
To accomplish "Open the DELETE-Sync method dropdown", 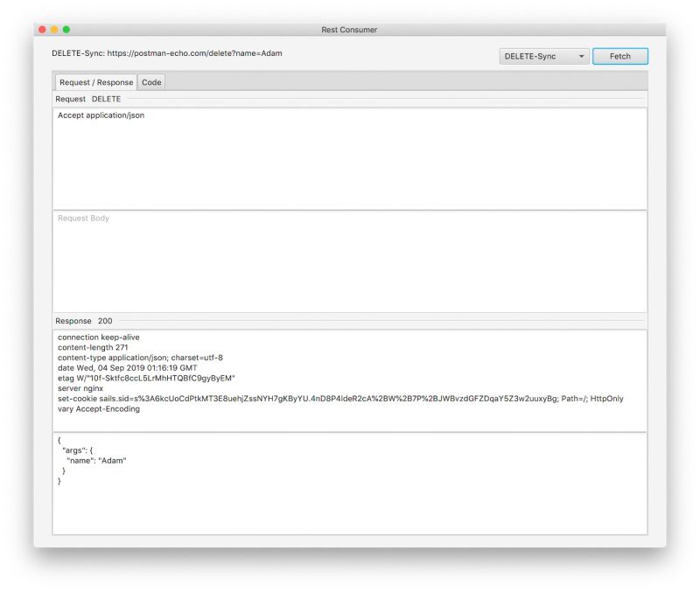I will [543, 56].
